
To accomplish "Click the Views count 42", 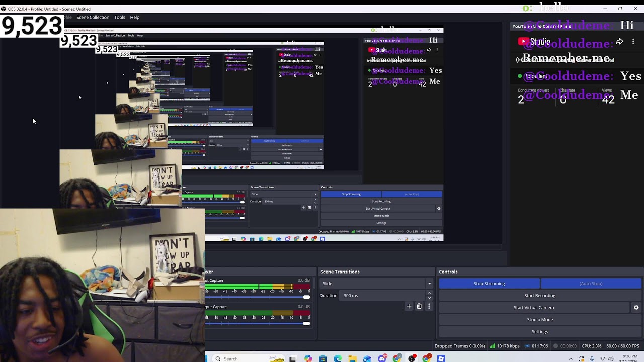I will point(608,100).
